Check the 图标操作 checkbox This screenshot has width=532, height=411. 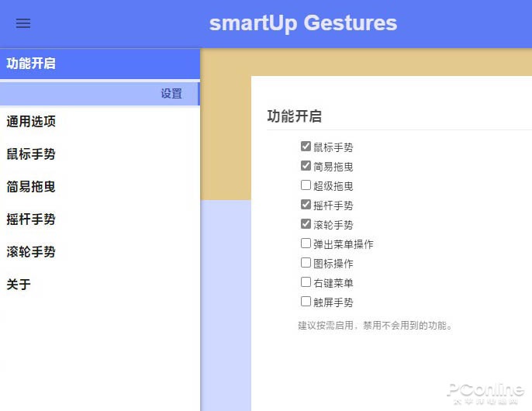pos(306,262)
